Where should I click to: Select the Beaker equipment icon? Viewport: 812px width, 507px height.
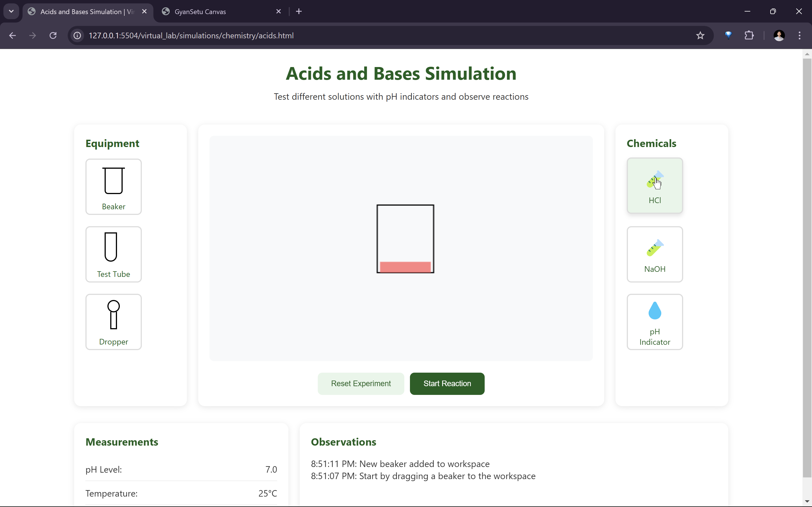113,186
